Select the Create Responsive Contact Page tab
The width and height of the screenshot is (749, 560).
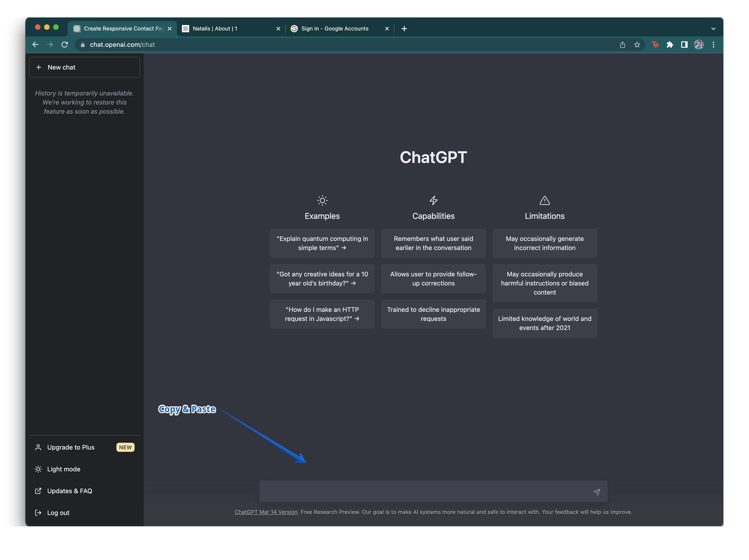122,29
